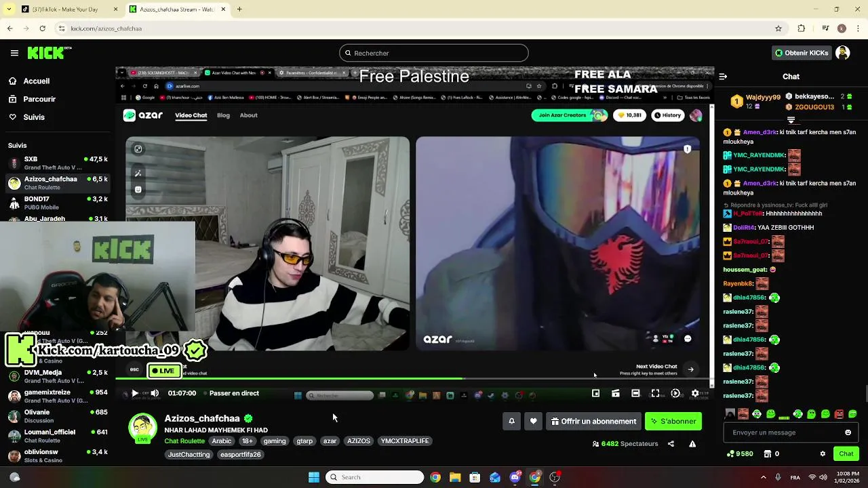
Task: Open the tab search dropdown
Action: click(8, 9)
